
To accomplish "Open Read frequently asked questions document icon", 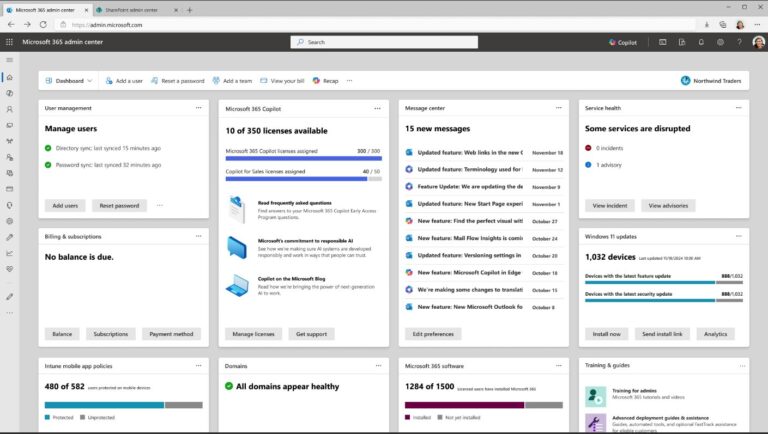I will tap(237, 210).
